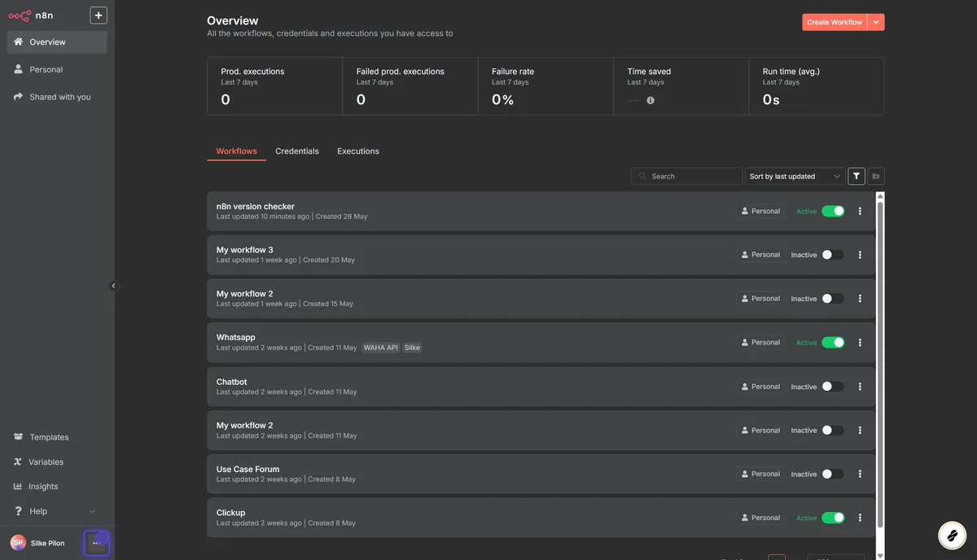Select Variables in the sidebar
977x560 pixels.
pyautogui.click(x=45, y=462)
